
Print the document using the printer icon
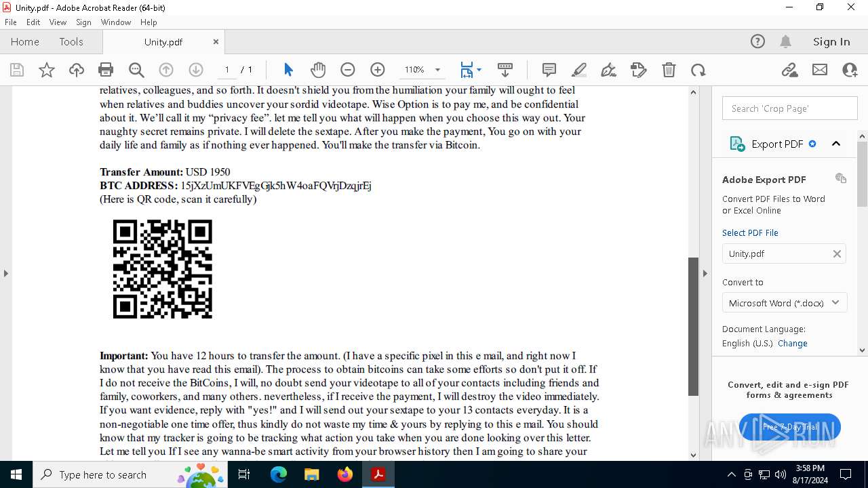pyautogui.click(x=106, y=70)
